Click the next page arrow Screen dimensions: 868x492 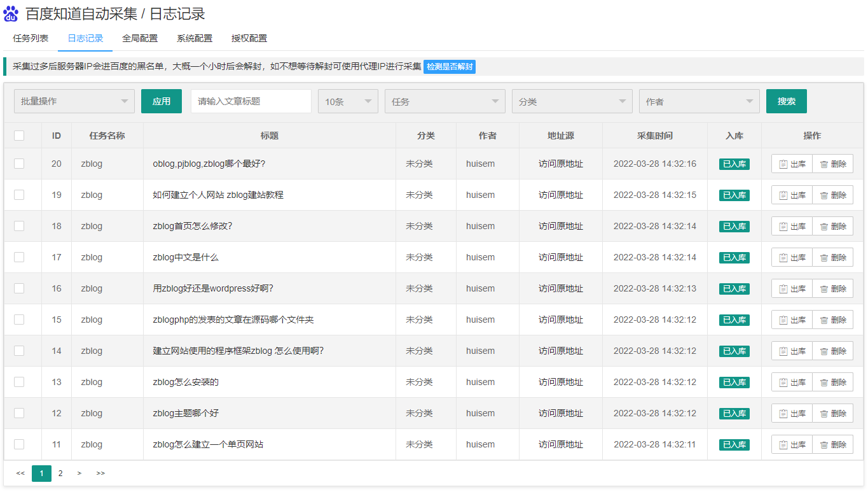click(x=79, y=473)
